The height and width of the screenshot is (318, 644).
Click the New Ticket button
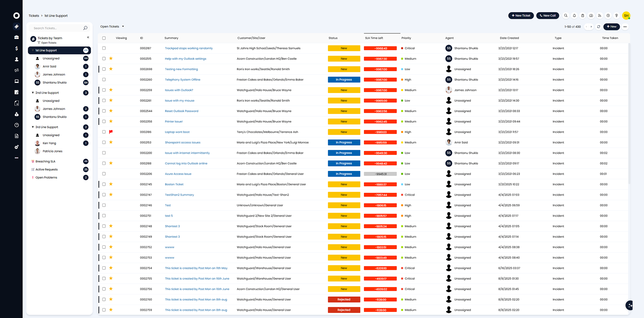click(521, 15)
